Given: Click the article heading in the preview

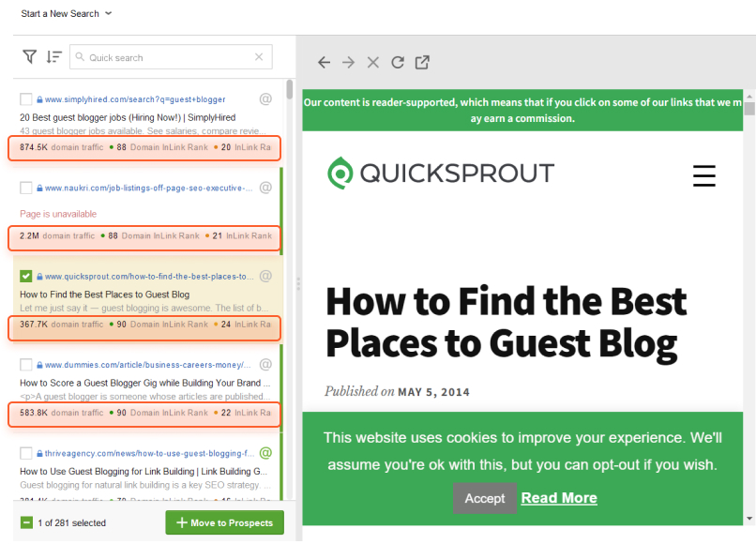Looking at the screenshot, I should pyautogui.click(x=506, y=322).
